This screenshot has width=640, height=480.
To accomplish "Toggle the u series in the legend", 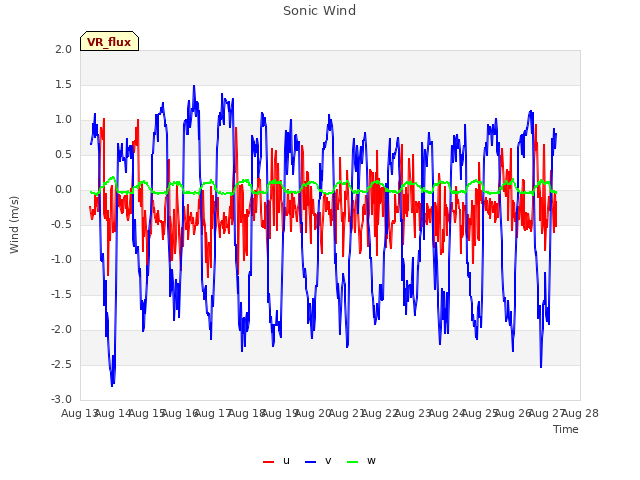I will coord(277,461).
